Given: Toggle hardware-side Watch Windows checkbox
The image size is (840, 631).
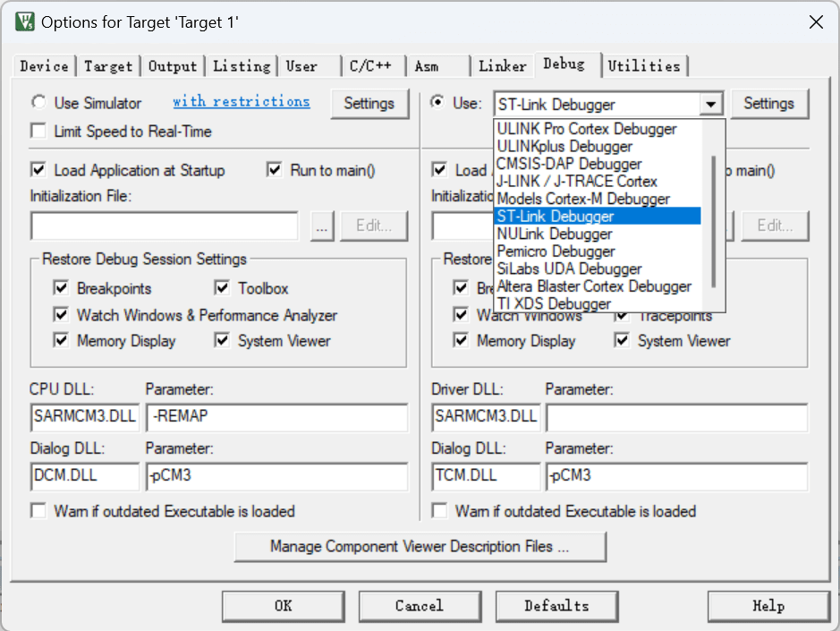Looking at the screenshot, I should coord(461,314).
